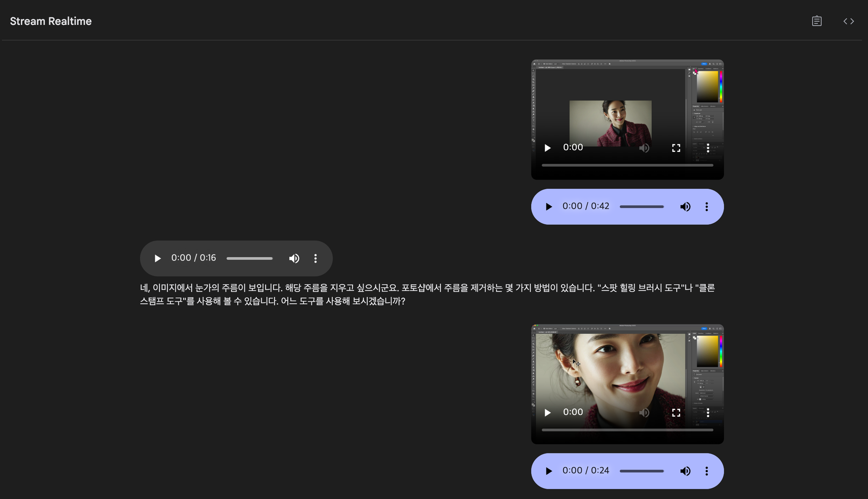Play the second zoomed-face video
868x499 pixels.
click(548, 412)
